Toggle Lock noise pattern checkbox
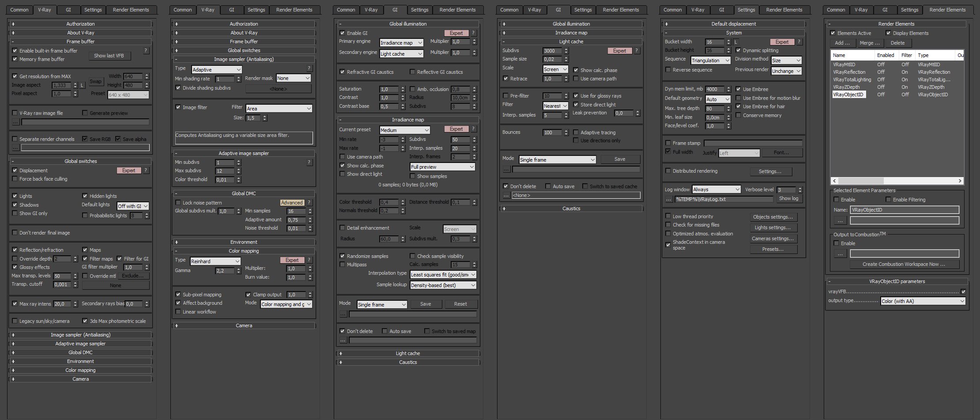Screen dimensions: 980x420 pyautogui.click(x=178, y=203)
